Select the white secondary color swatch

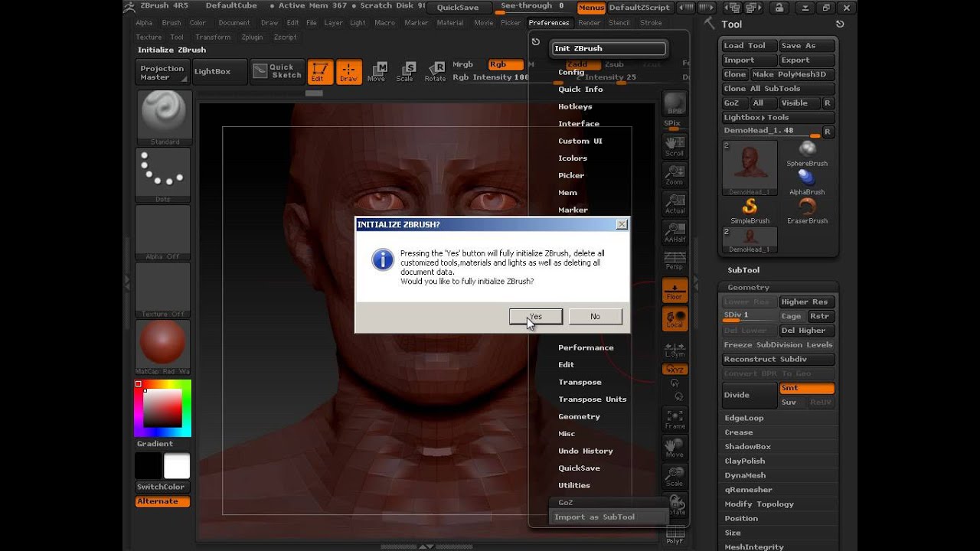click(x=177, y=465)
